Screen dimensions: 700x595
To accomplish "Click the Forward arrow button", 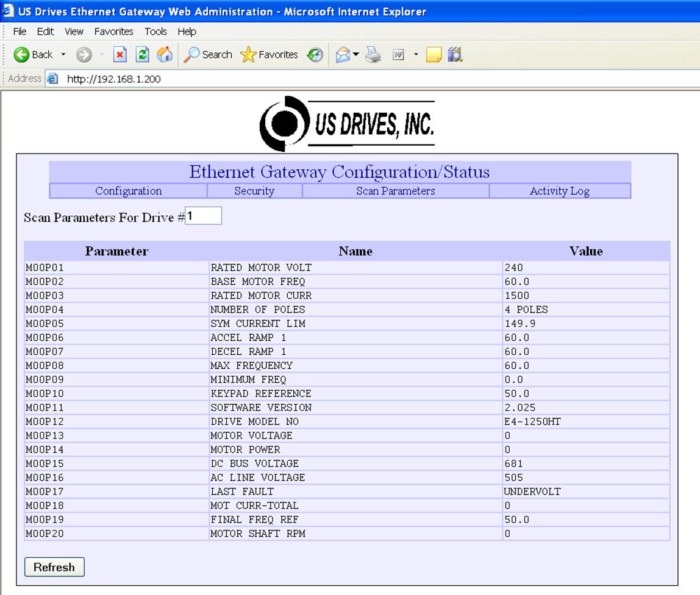I will (84, 55).
